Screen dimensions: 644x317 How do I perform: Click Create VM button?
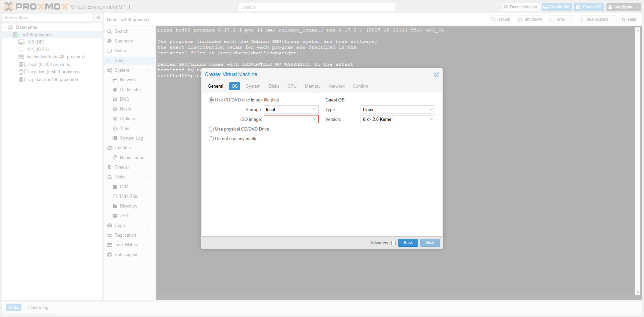point(557,7)
